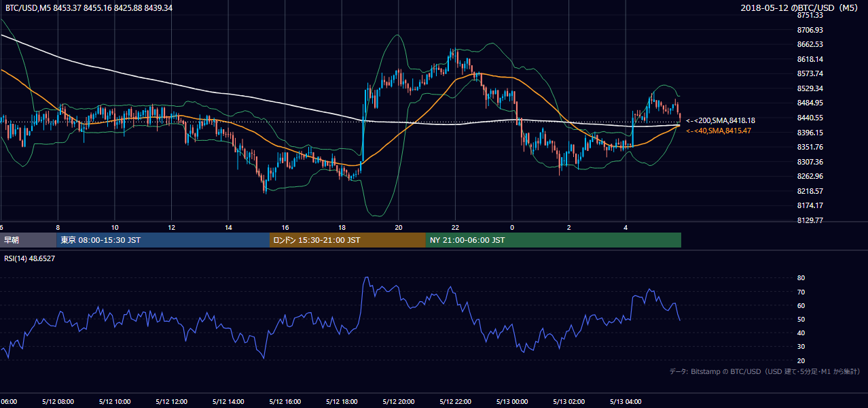Click price axis value 8529.34
Image resolution: width=868 pixels, height=408 pixels.
coord(810,88)
